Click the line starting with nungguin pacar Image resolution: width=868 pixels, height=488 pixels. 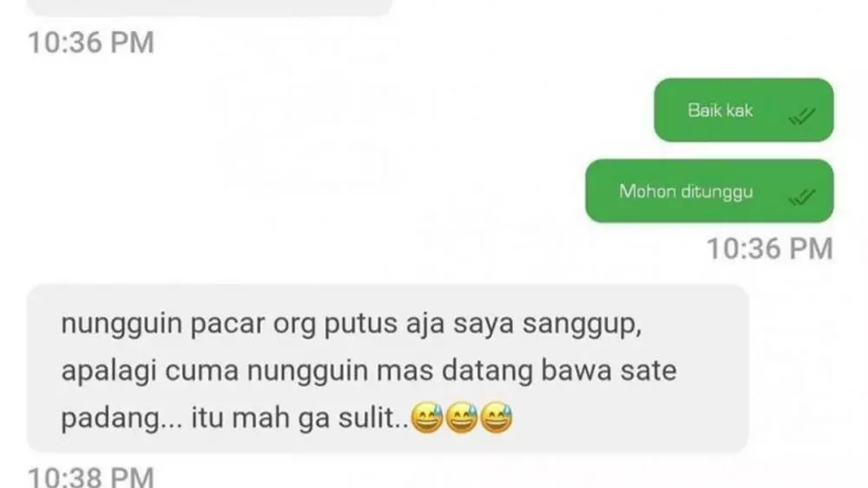(351, 324)
